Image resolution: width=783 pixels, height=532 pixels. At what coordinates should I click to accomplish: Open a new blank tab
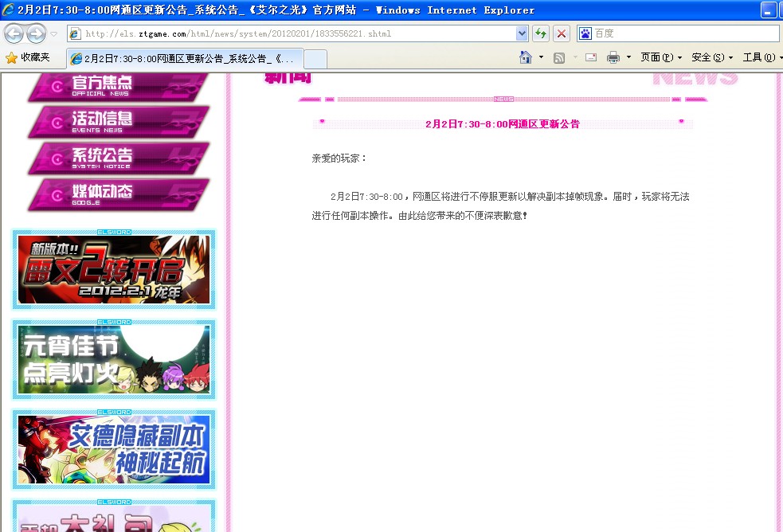(315, 60)
